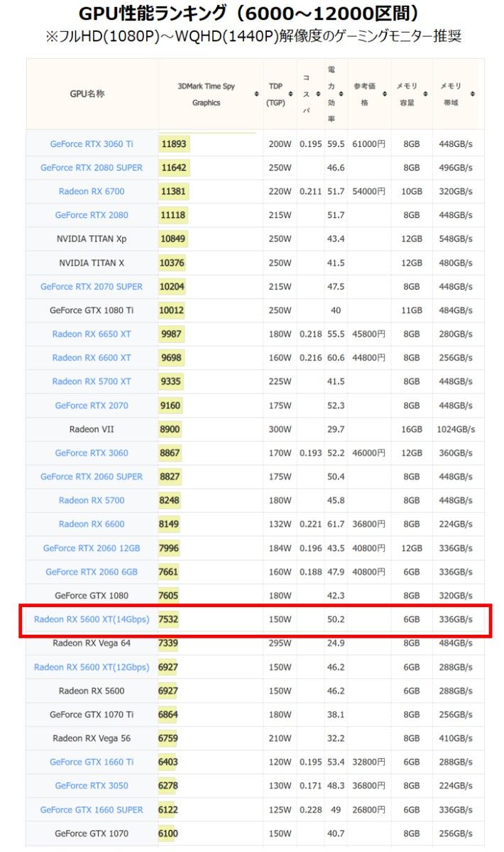Viewport: 504px width, 852px height.
Task: Select Radeon VII name cell
Action: pos(92,430)
